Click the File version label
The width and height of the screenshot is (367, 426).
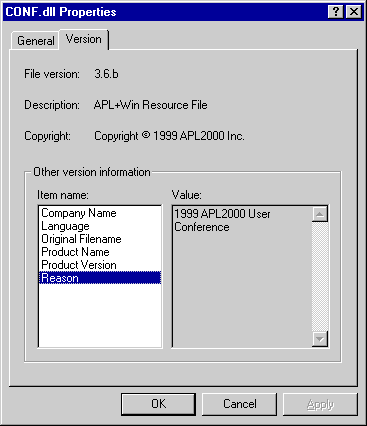click(52, 74)
